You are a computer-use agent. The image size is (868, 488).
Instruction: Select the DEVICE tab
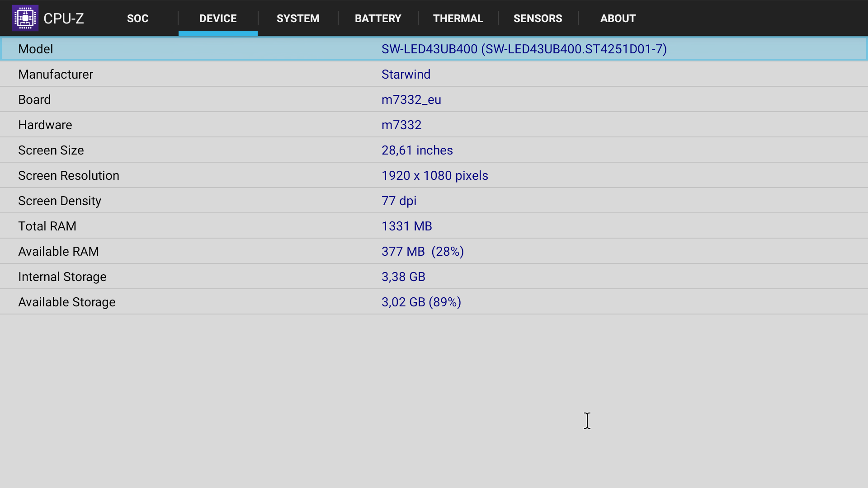(x=218, y=19)
